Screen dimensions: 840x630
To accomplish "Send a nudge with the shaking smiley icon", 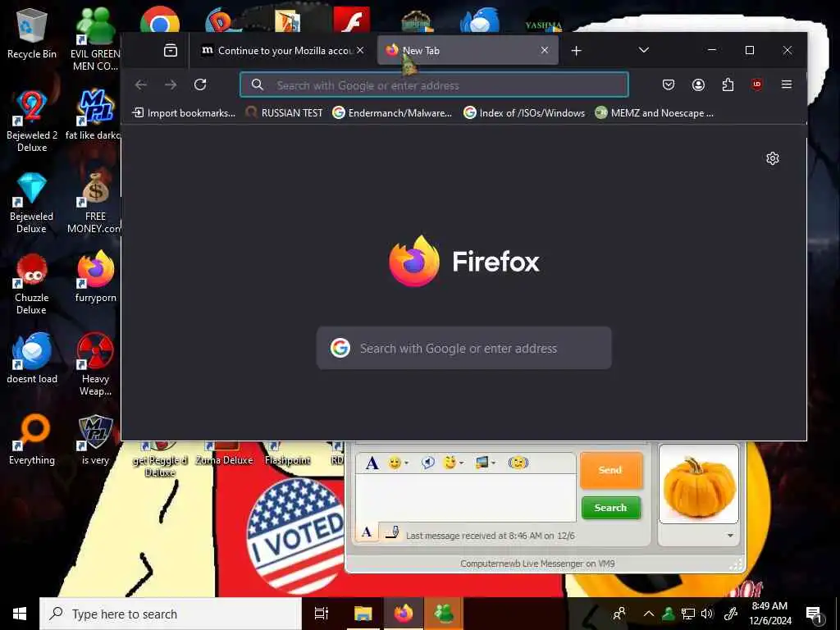I will [518, 463].
